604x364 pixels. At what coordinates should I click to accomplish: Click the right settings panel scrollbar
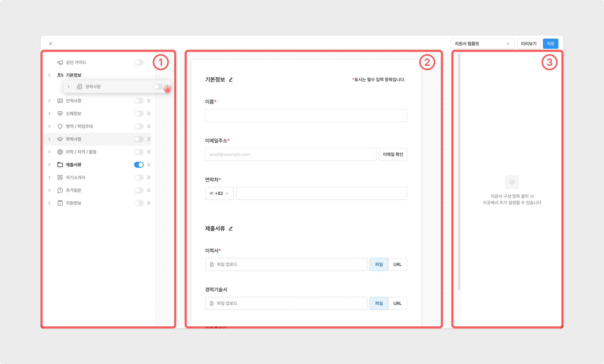coord(459,172)
